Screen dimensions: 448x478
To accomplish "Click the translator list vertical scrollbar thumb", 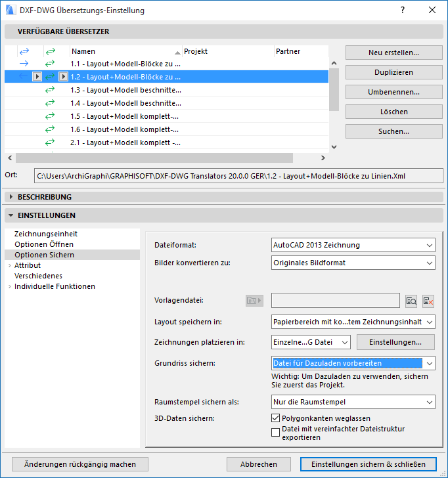I will pyautogui.click(x=334, y=89).
